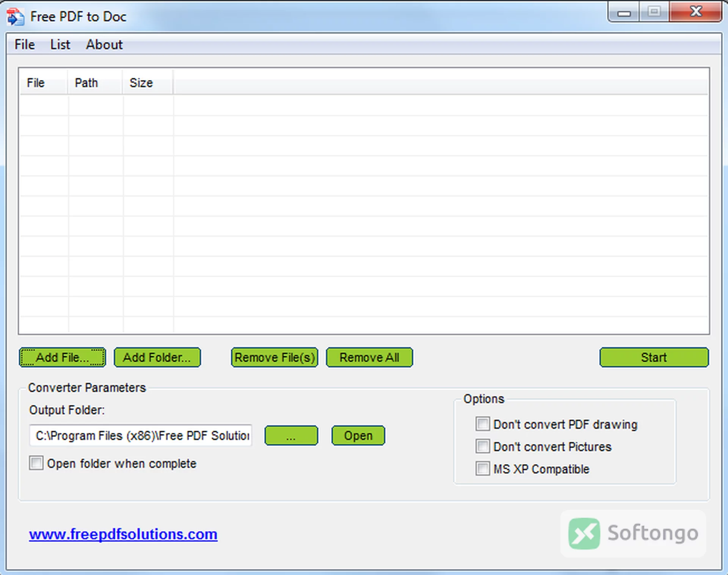Click the Add File... button
728x575 pixels.
tap(63, 357)
